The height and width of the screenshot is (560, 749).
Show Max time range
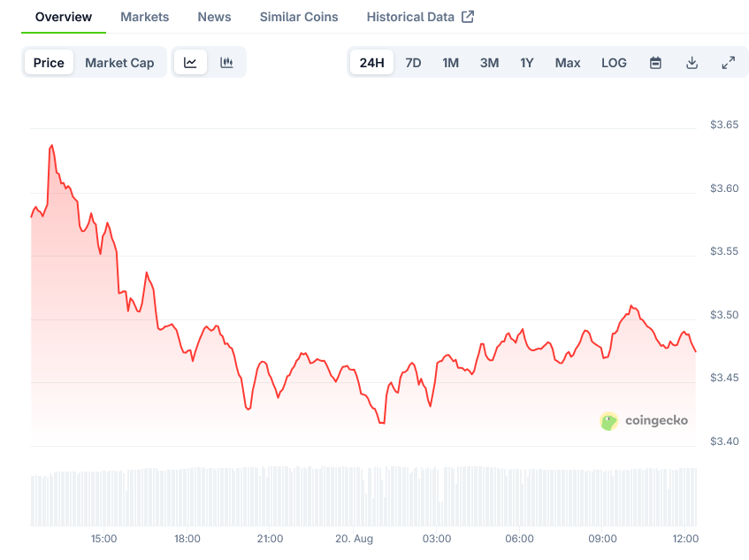point(568,63)
